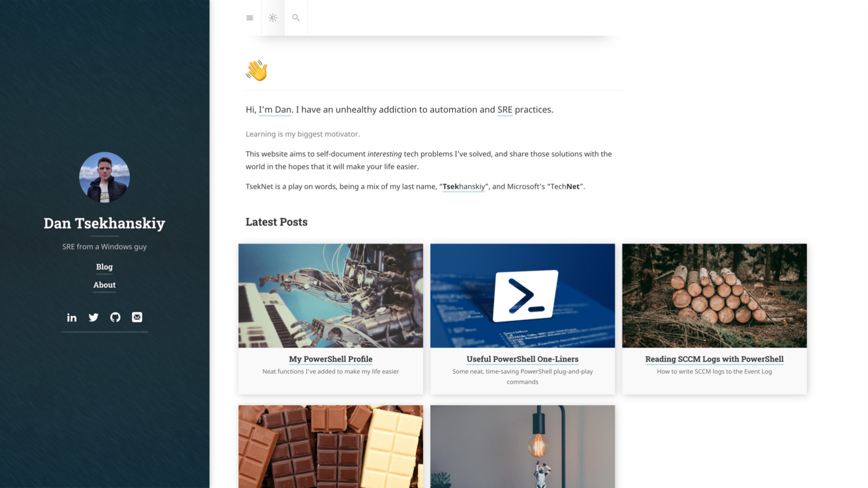
Task: Open Useful PowerShell One-Liners post title
Action: coord(522,359)
